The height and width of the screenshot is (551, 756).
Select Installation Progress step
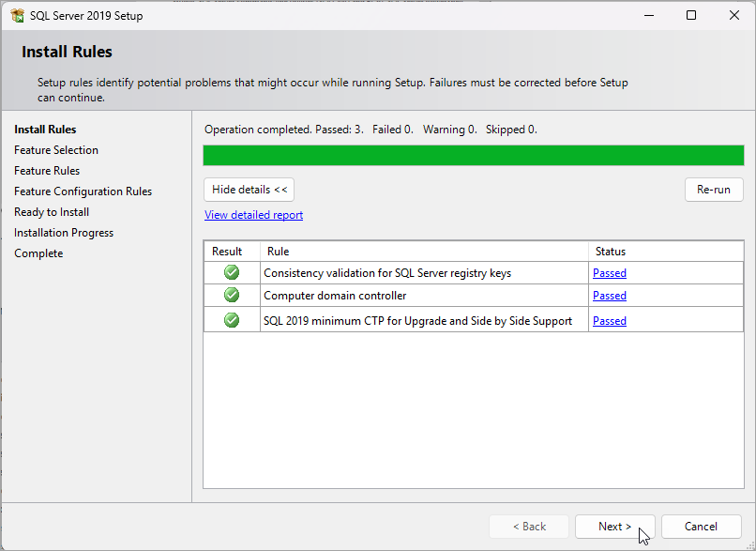pos(64,233)
